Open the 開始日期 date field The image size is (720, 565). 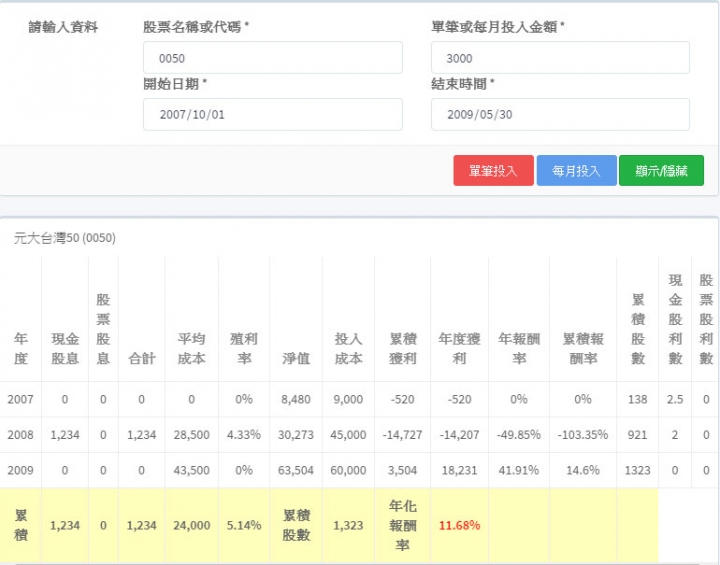273,114
